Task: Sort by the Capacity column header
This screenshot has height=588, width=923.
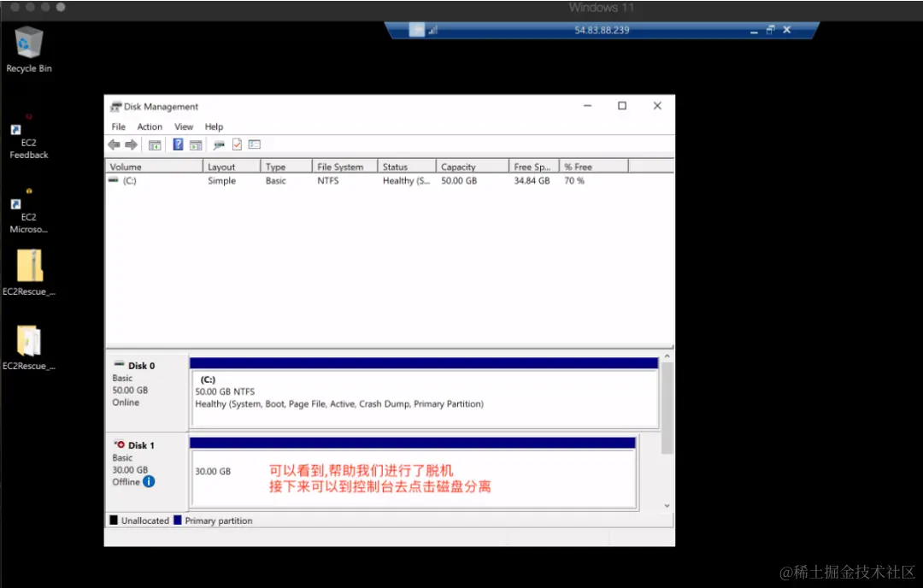Action: point(472,167)
